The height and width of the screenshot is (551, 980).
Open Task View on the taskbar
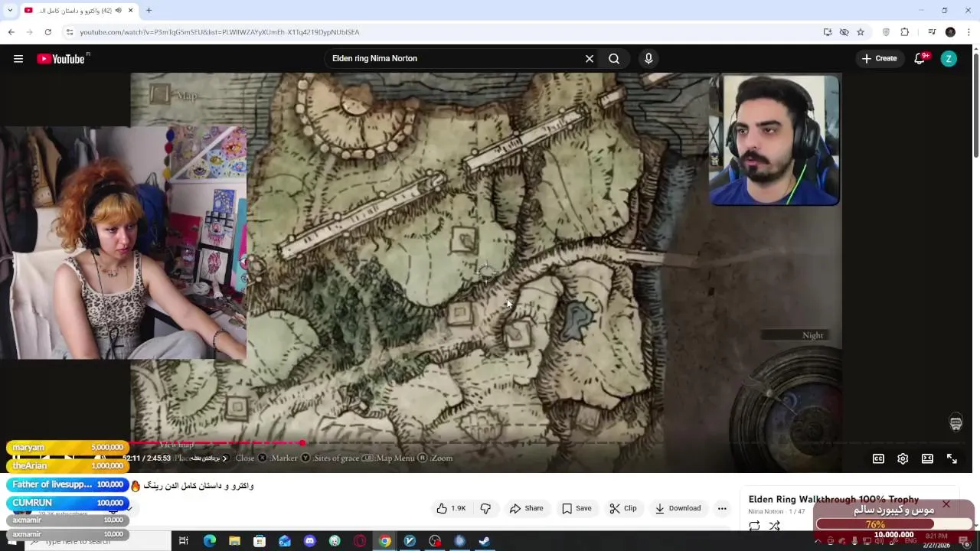[184, 541]
